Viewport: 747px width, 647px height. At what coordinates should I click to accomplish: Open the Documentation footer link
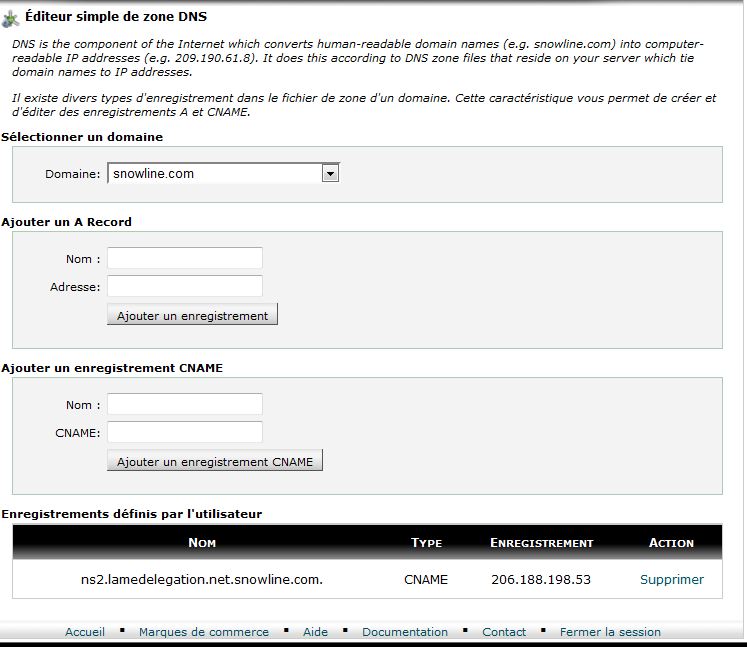(405, 632)
